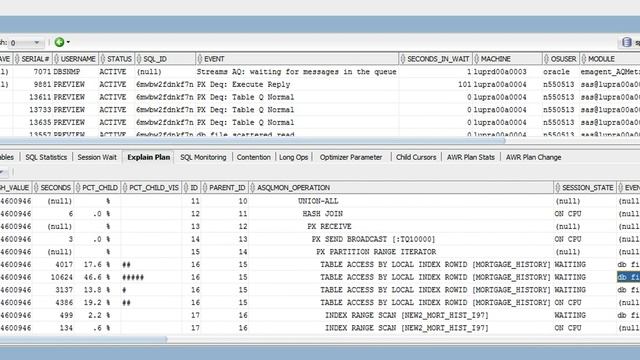Select the HASH JOIN operation row
Viewport: 640px width, 360px height.
coord(401,214)
